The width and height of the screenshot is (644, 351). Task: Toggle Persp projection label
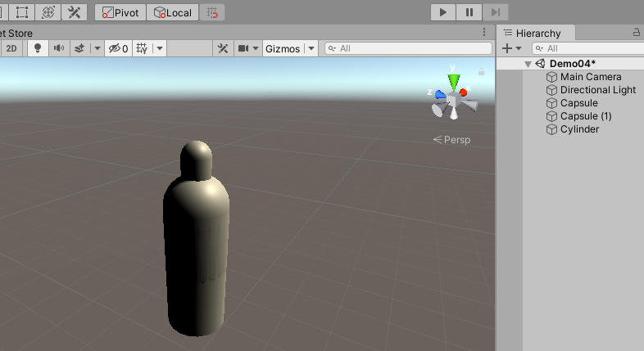[451, 140]
